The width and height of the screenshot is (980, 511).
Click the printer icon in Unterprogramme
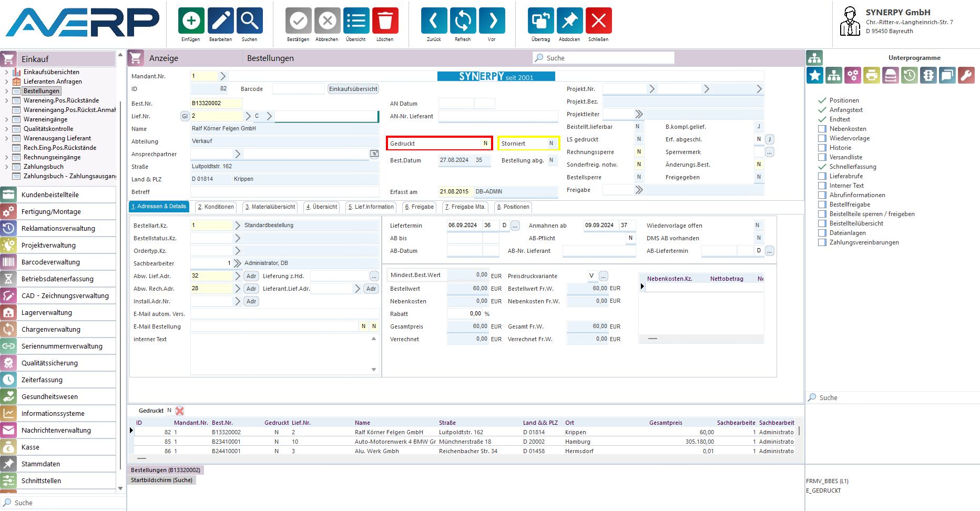[871, 76]
